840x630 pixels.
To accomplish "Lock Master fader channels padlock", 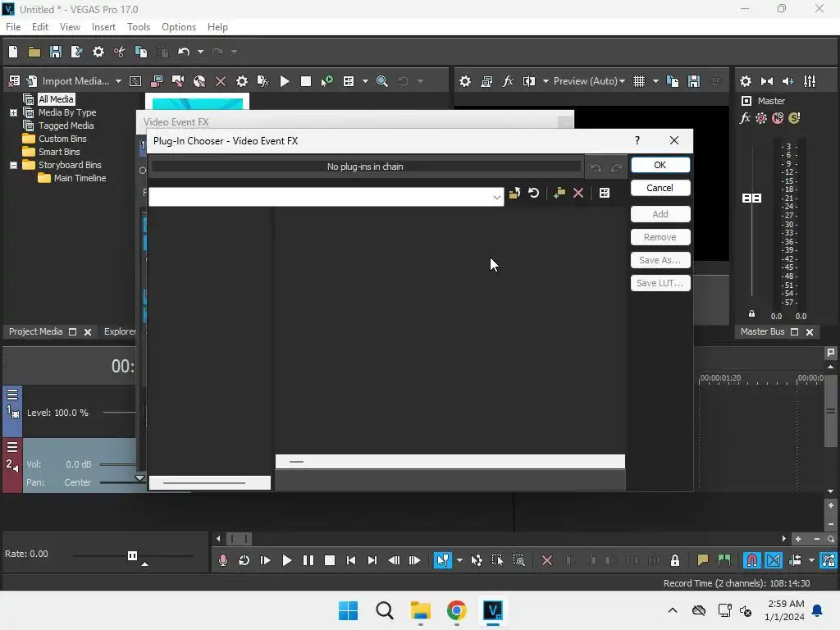I will click(751, 314).
